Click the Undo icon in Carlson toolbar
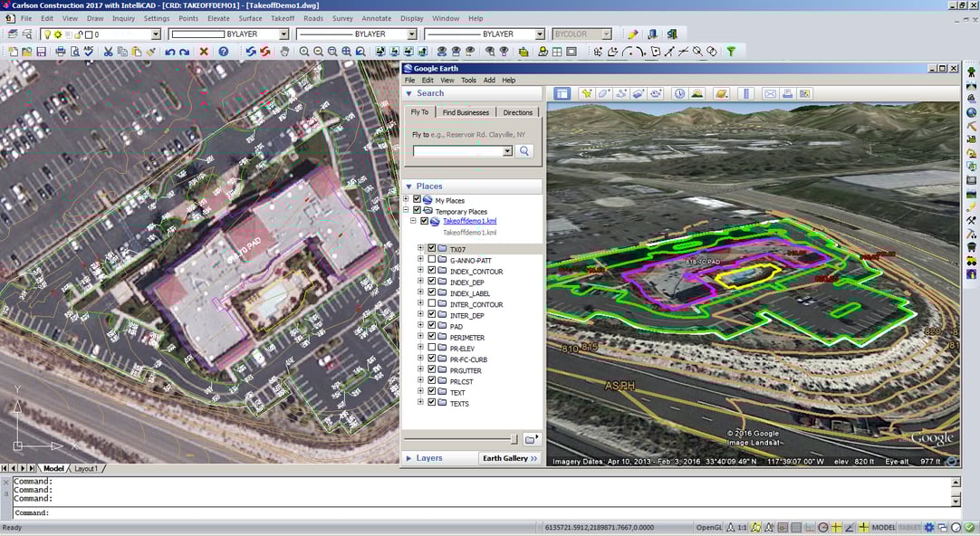 click(169, 52)
